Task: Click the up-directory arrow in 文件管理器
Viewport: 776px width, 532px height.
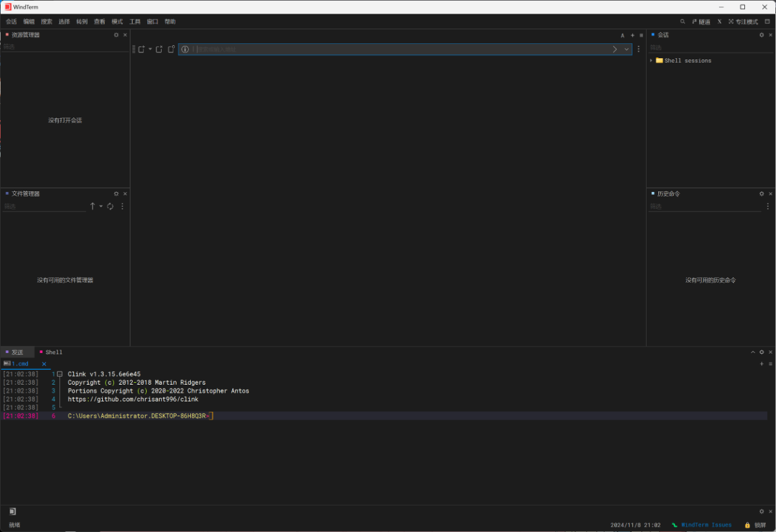Action: (x=92, y=206)
